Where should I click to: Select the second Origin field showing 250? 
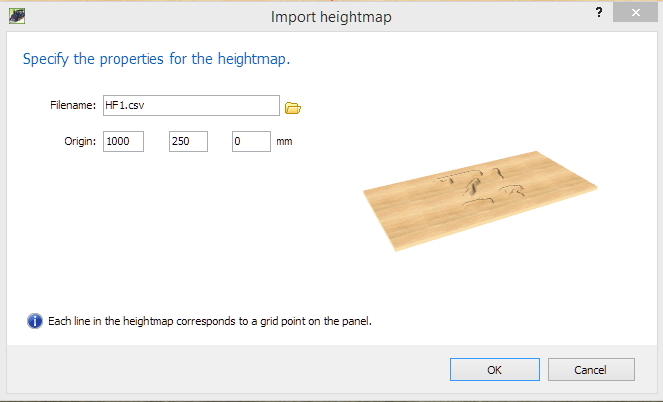pyautogui.click(x=188, y=141)
